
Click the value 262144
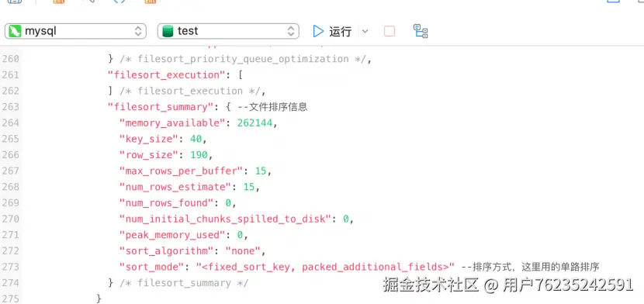pyautogui.click(x=254, y=123)
